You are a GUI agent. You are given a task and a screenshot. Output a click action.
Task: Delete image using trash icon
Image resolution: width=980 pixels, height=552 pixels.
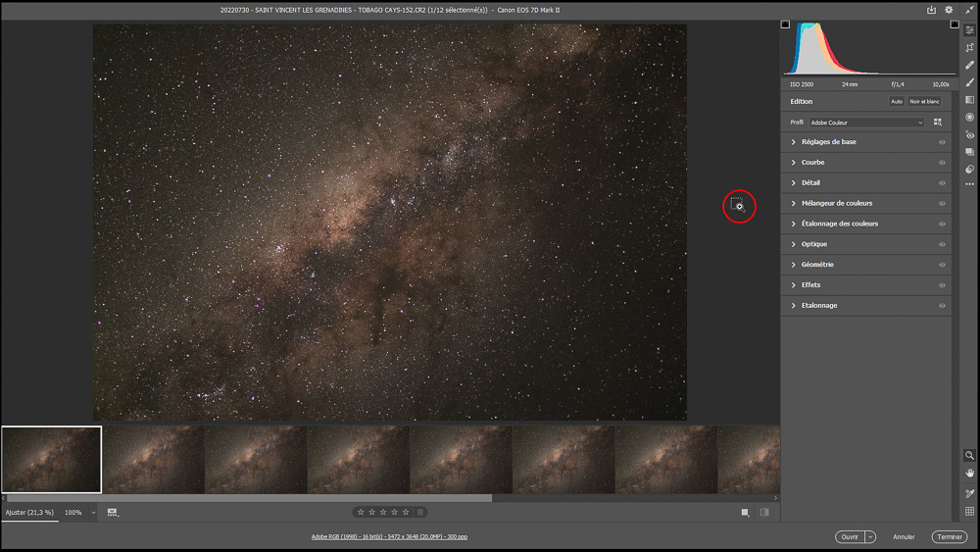point(420,512)
